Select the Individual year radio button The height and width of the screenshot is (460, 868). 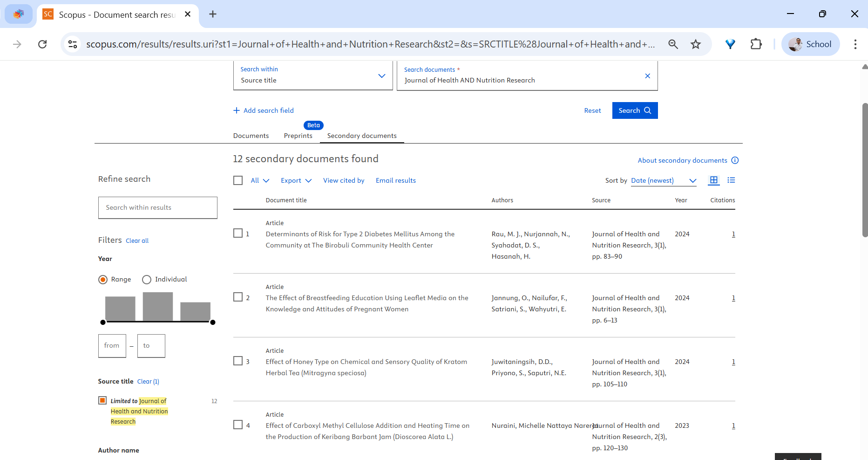(147, 280)
